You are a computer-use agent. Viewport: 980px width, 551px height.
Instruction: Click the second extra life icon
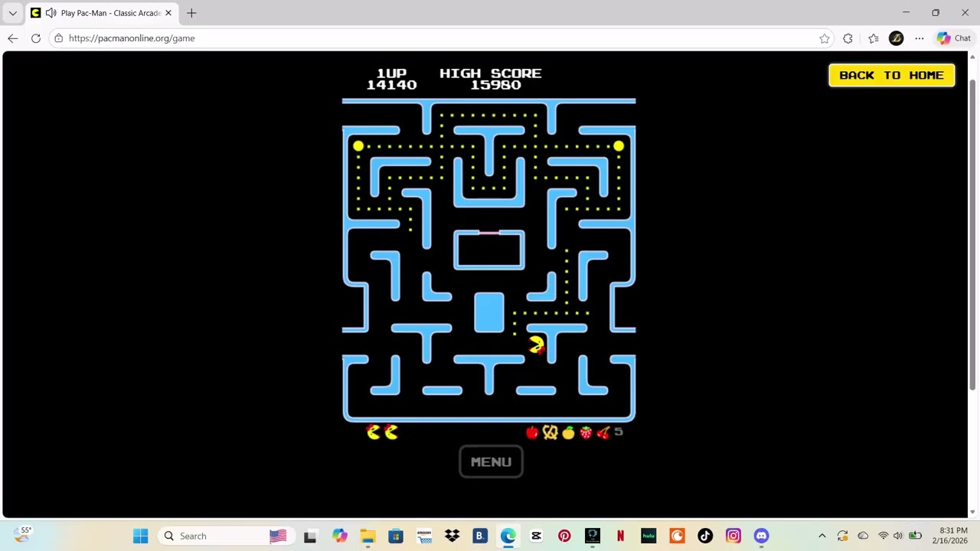point(391,432)
